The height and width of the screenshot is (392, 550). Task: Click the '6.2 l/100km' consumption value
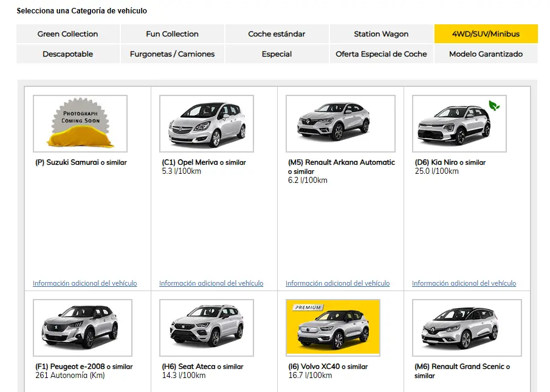pyautogui.click(x=308, y=181)
